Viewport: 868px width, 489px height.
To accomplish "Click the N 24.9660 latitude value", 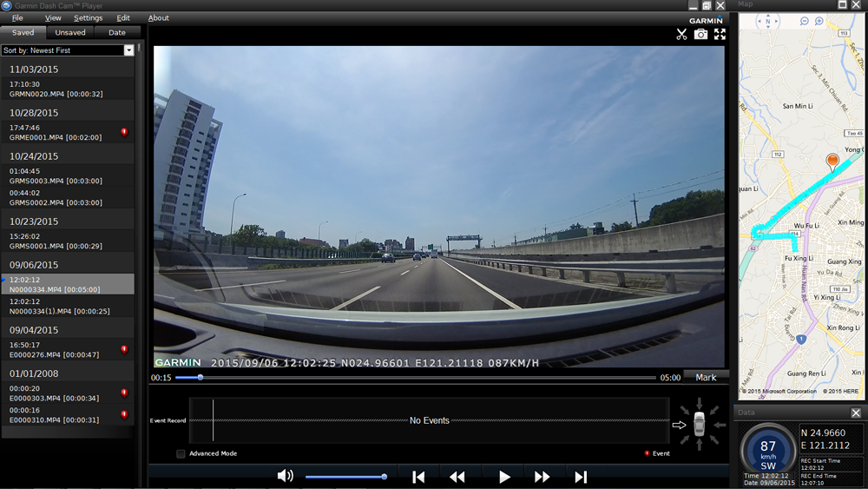I will [x=824, y=433].
